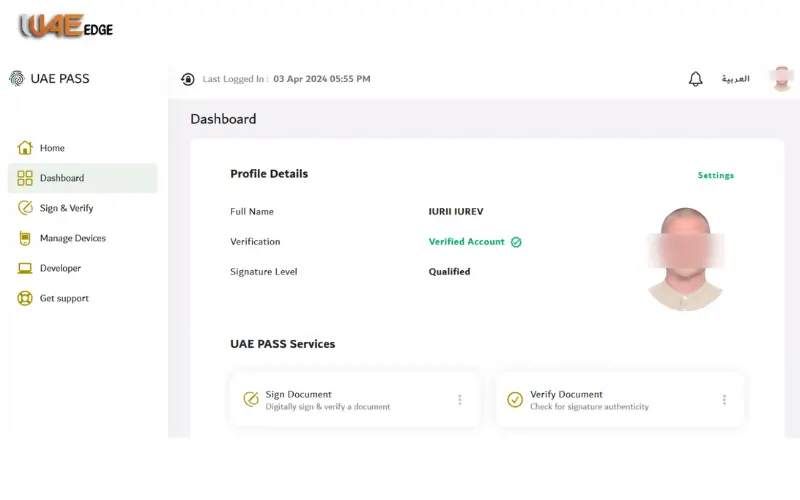Click the Verified Account link text
This screenshot has width=800, height=500.
click(466, 241)
